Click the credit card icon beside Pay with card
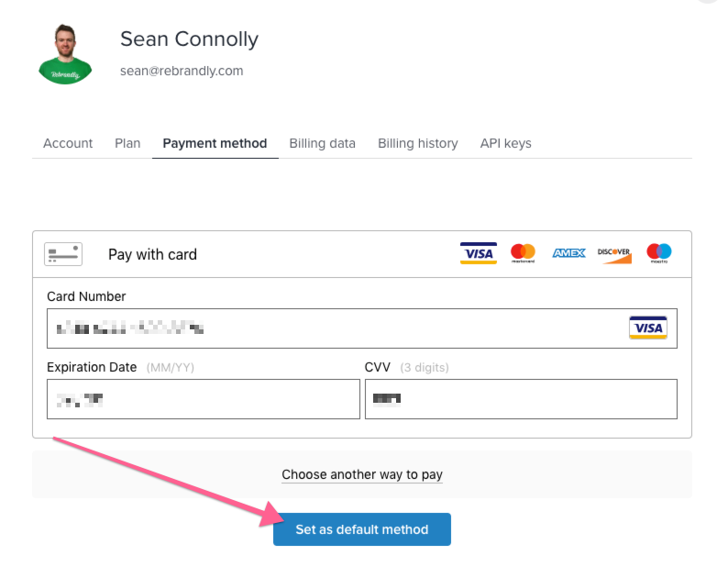The image size is (728, 567). click(x=63, y=254)
